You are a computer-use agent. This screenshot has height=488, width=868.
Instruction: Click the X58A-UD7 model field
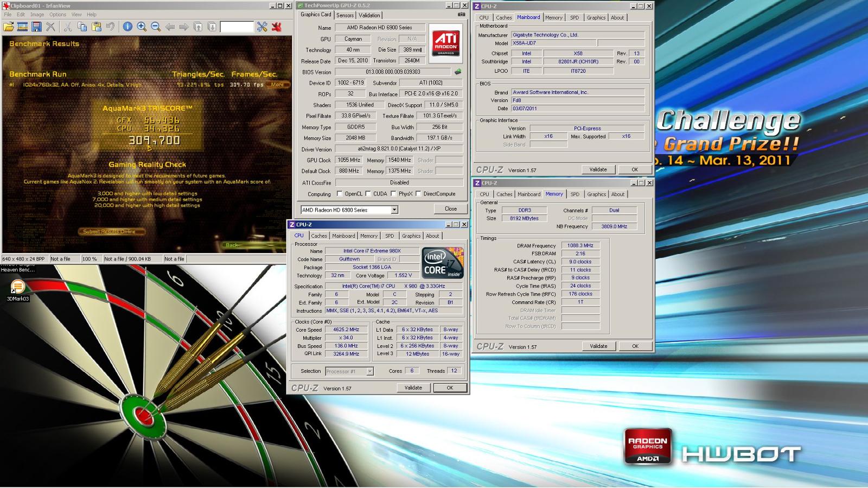553,43
